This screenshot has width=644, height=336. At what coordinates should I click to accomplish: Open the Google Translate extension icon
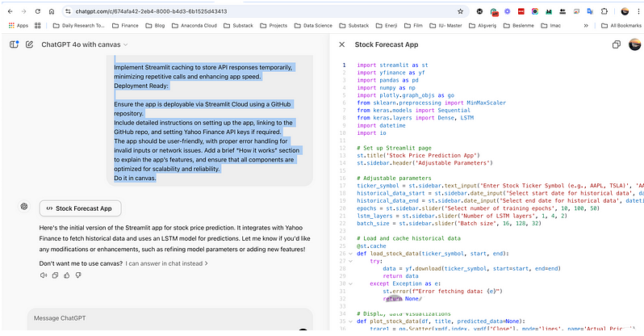coord(590,11)
